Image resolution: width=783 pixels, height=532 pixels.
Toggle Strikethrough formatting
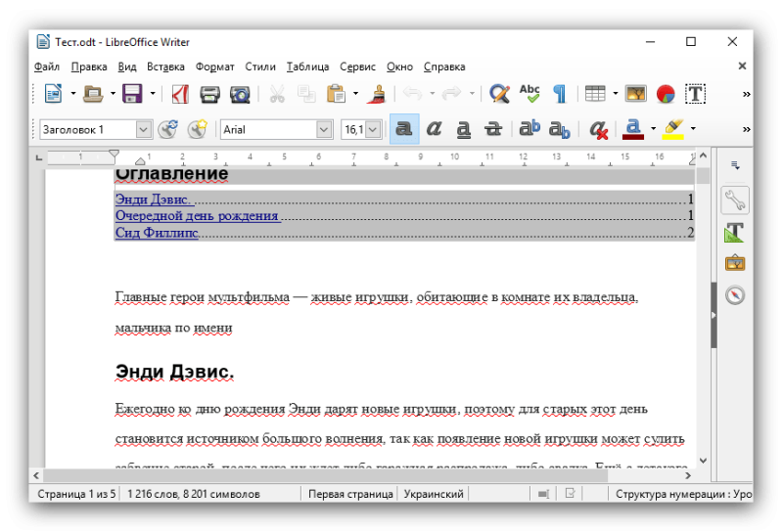point(493,129)
